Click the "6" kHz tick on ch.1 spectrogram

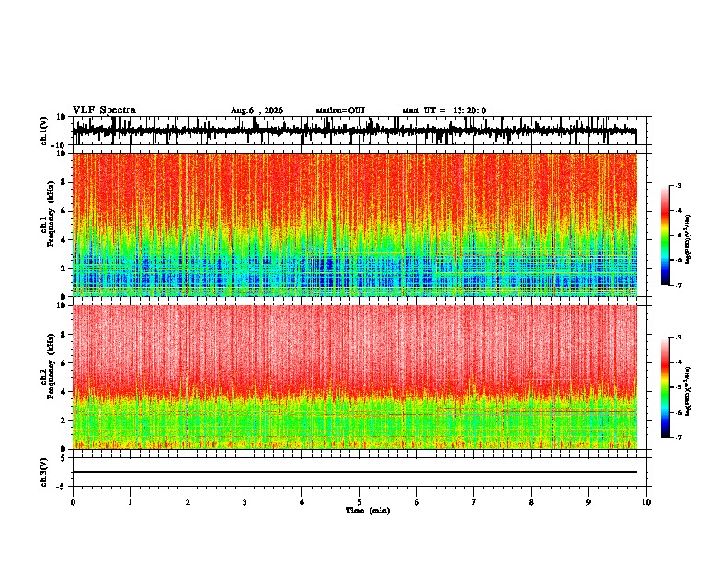[x=64, y=211]
